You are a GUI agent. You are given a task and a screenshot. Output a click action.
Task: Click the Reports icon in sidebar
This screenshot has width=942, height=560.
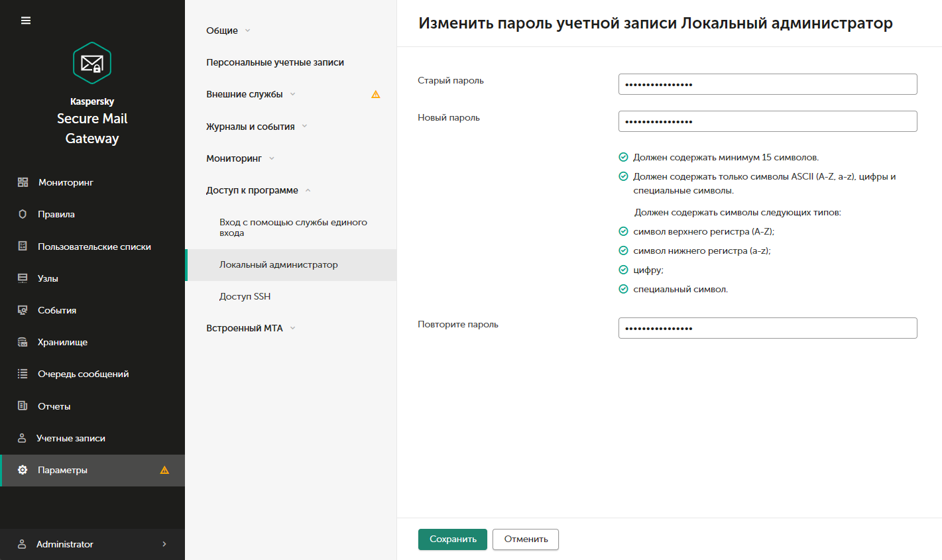tap(23, 406)
